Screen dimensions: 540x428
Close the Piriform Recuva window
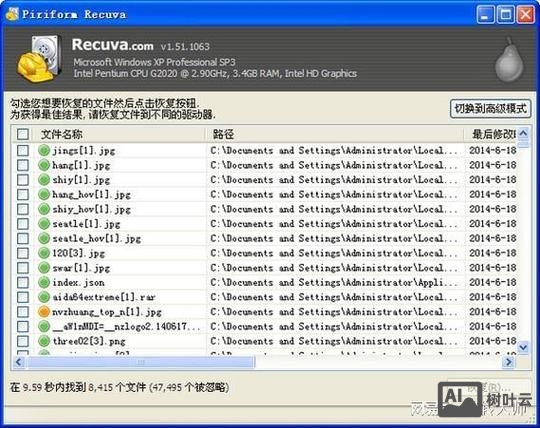[x=526, y=15]
